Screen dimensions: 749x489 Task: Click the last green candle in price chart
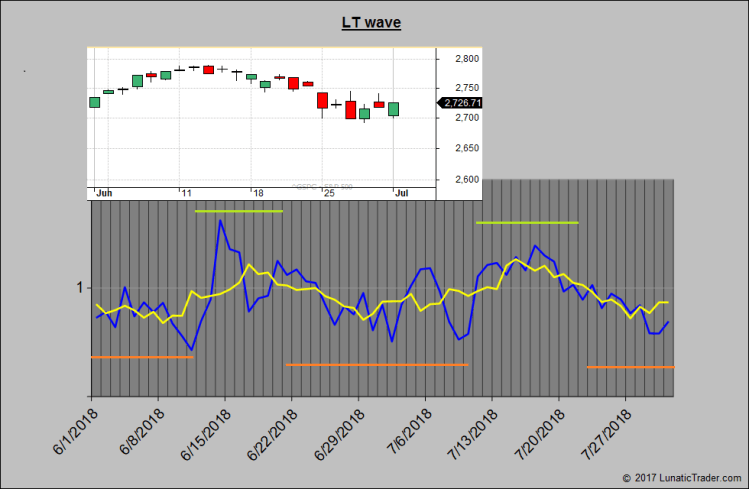click(394, 109)
